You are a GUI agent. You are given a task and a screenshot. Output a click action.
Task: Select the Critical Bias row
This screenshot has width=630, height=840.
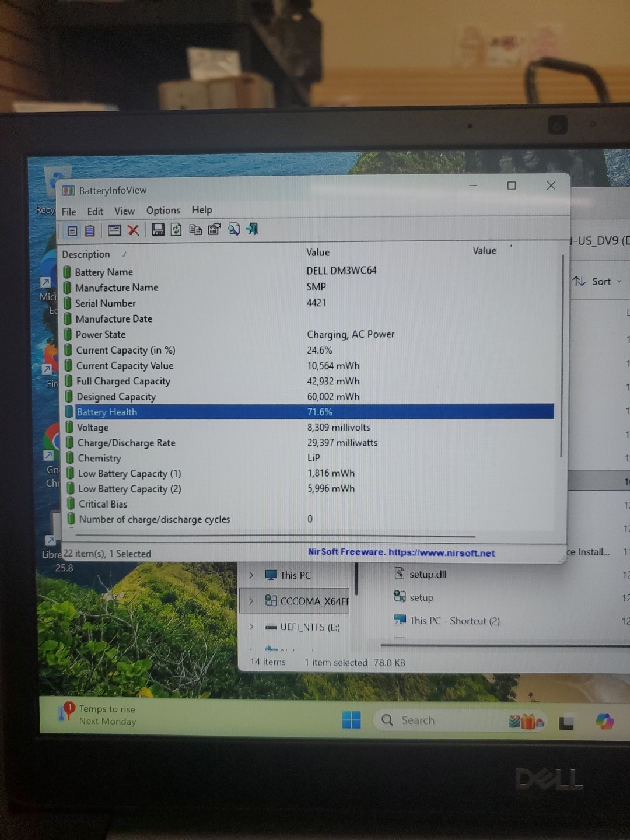pos(309,503)
